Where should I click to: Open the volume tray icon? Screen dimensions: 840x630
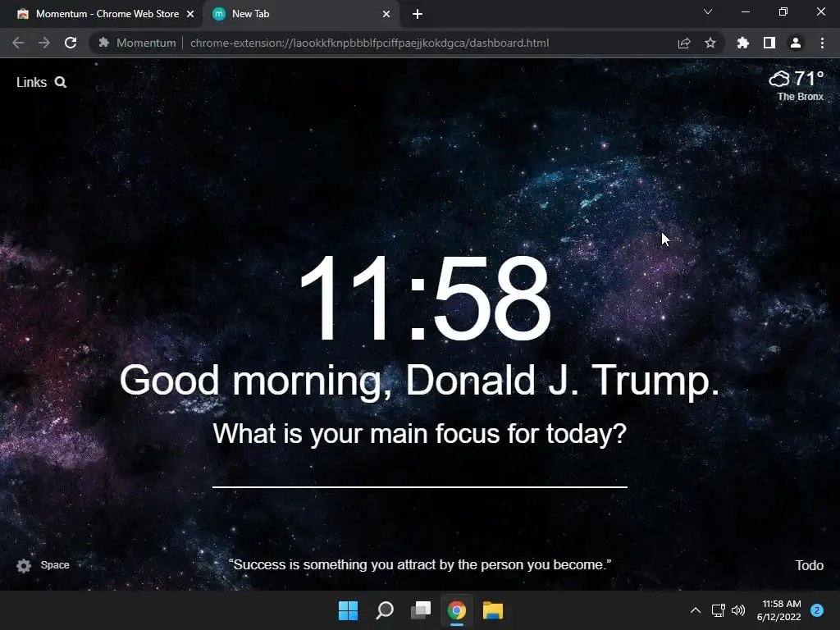click(x=738, y=610)
